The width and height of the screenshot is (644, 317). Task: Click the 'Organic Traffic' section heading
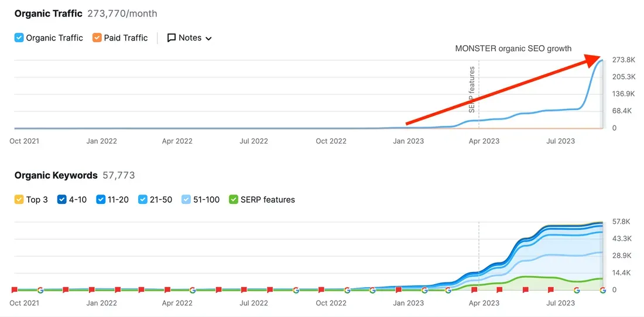click(x=49, y=13)
